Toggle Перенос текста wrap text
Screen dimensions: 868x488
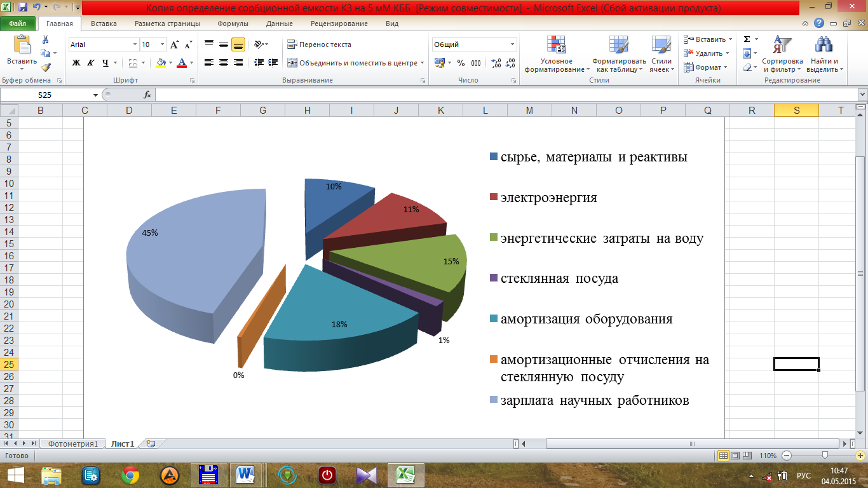(x=319, y=44)
